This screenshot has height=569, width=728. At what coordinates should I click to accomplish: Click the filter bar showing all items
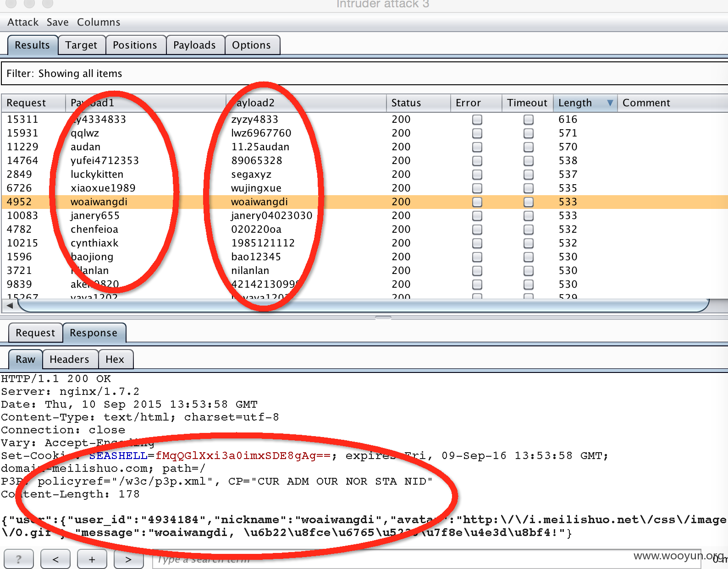coord(364,73)
